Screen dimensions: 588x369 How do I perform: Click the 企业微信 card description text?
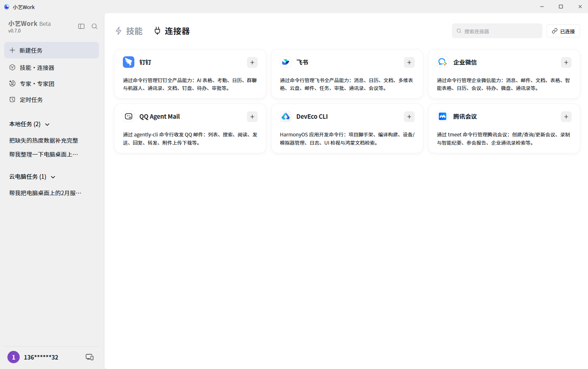[x=503, y=84]
